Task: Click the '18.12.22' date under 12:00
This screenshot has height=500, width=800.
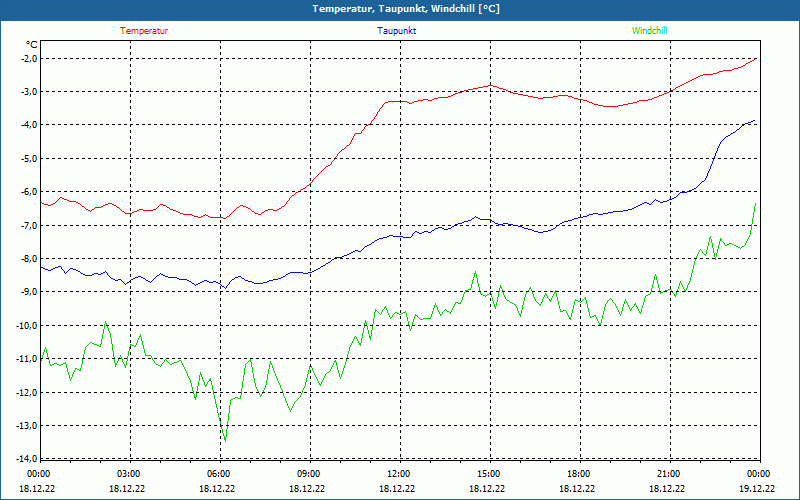Action: 397,488
